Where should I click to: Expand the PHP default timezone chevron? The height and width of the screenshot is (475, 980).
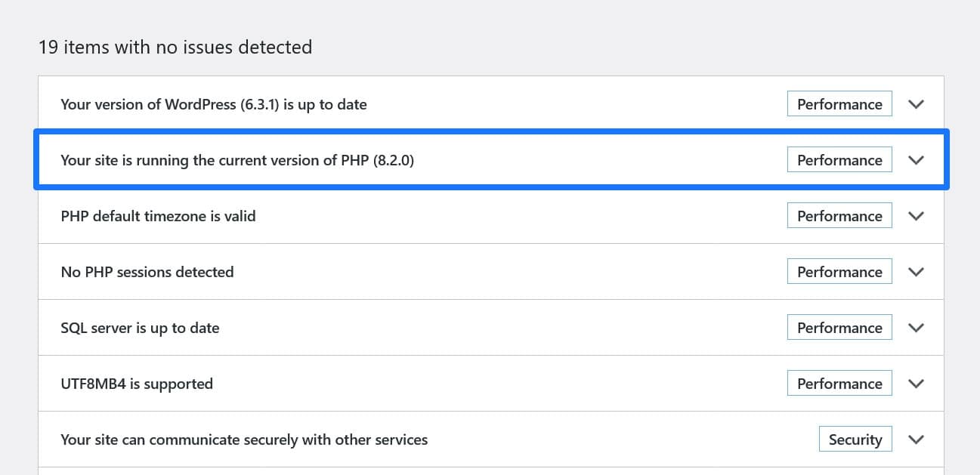click(x=916, y=216)
